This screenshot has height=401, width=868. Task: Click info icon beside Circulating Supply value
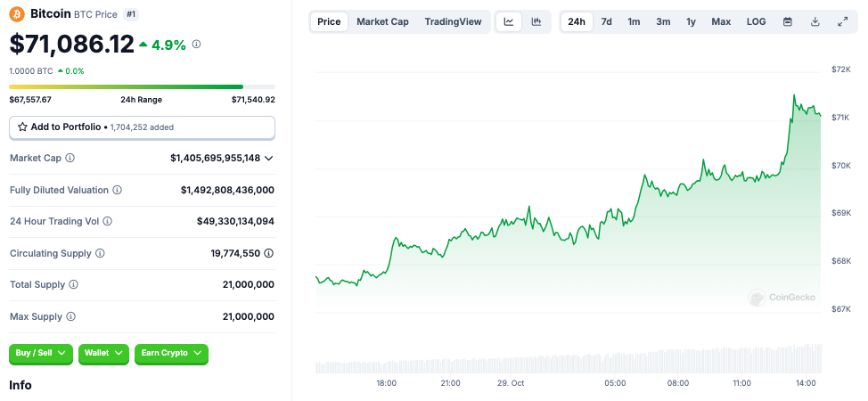coord(269,254)
